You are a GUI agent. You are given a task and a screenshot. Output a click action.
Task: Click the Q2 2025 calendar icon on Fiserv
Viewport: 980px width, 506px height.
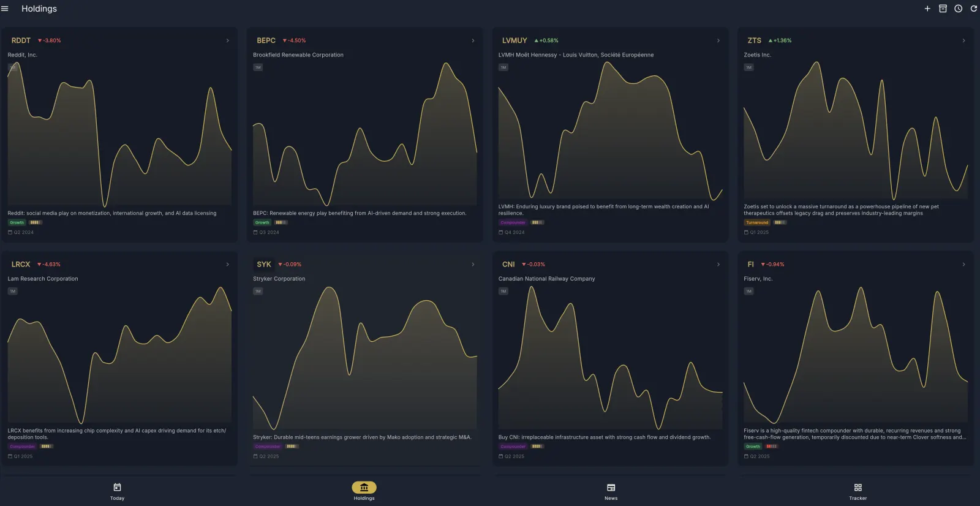746,456
